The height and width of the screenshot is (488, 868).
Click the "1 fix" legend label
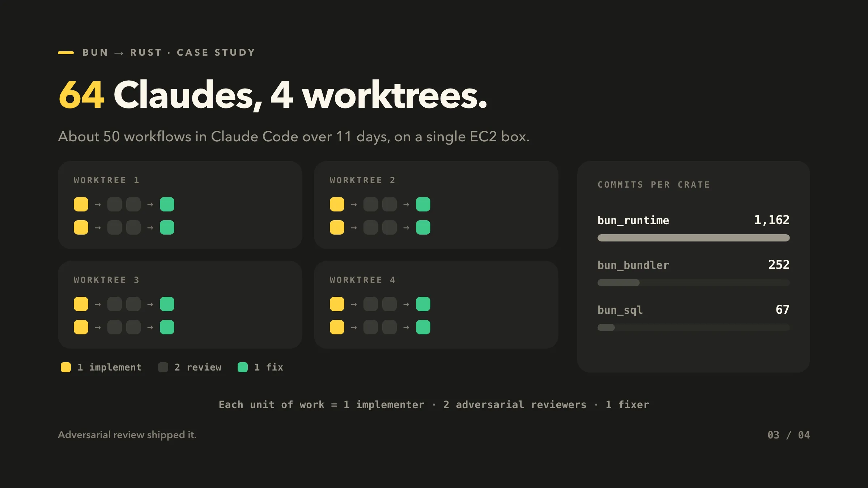pos(269,367)
